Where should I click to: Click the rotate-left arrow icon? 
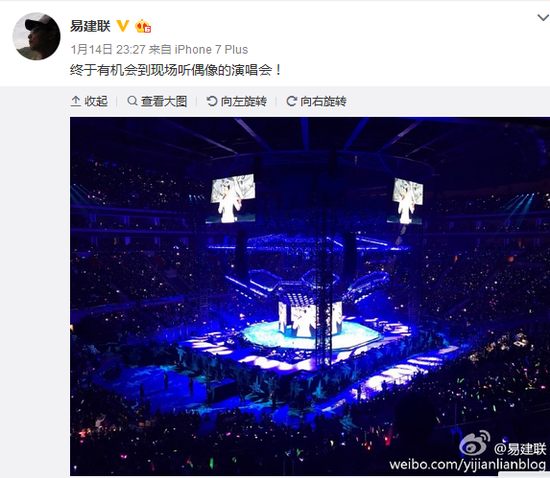click(x=212, y=101)
